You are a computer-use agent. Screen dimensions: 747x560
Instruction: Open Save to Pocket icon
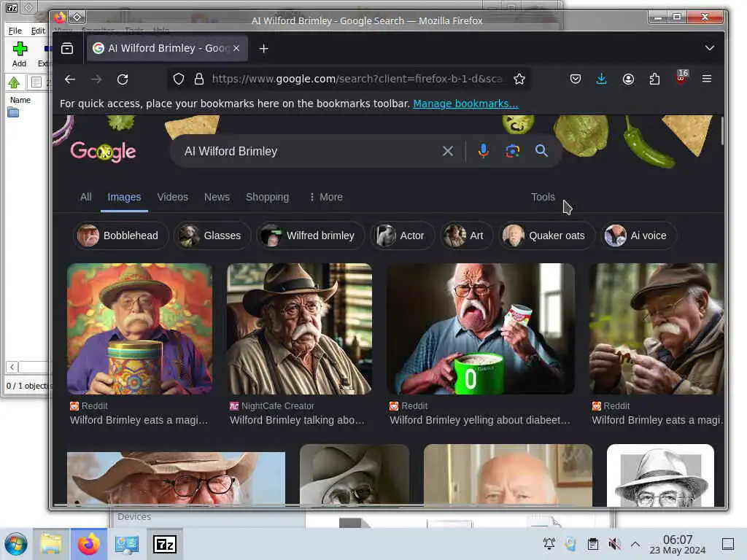pyautogui.click(x=576, y=79)
